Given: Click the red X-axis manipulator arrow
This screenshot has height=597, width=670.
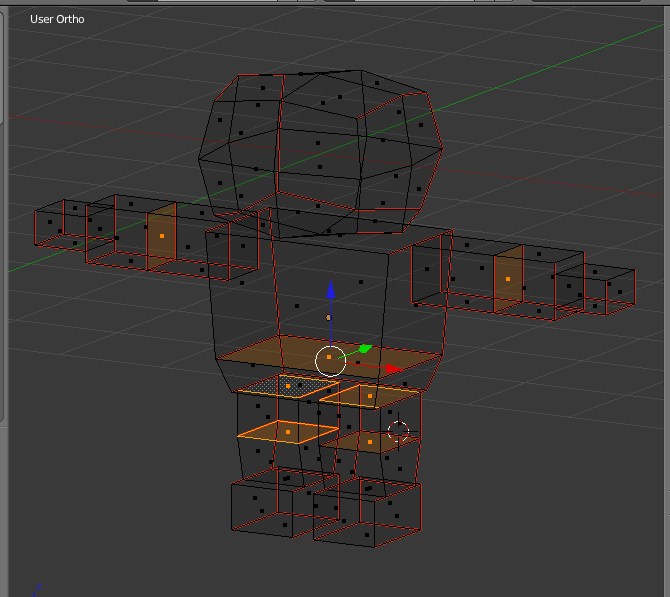Looking at the screenshot, I should 393,368.
